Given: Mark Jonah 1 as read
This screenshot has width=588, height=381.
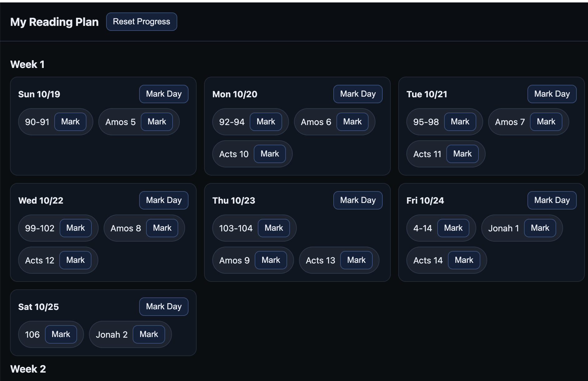Looking at the screenshot, I should click(x=540, y=228).
